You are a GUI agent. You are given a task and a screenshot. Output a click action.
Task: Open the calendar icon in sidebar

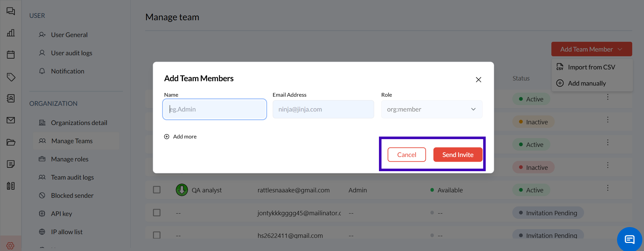point(11,55)
